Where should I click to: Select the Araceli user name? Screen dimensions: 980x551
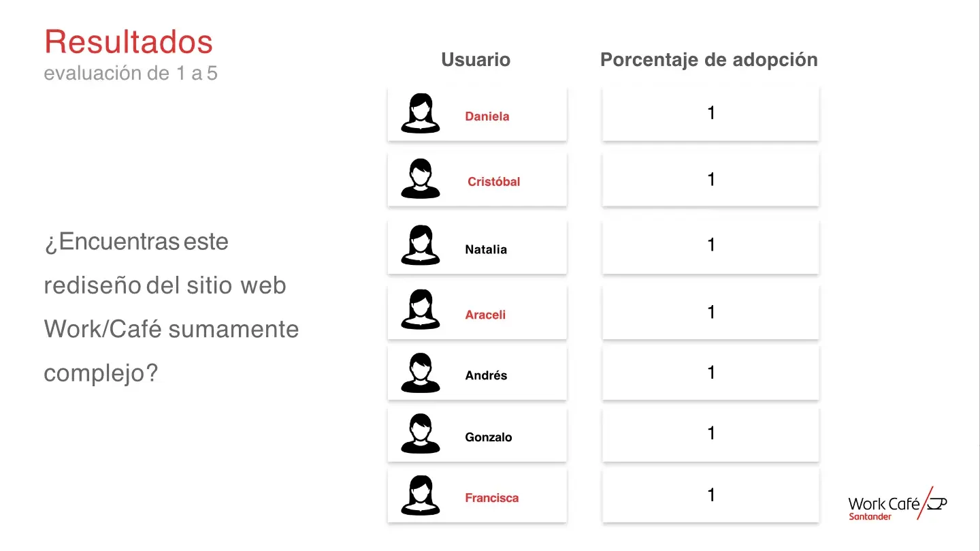(x=485, y=315)
